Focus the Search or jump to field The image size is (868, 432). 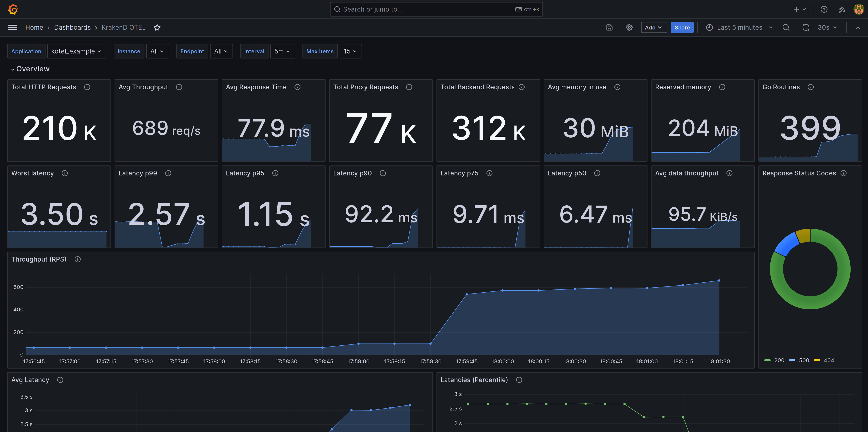(x=428, y=9)
